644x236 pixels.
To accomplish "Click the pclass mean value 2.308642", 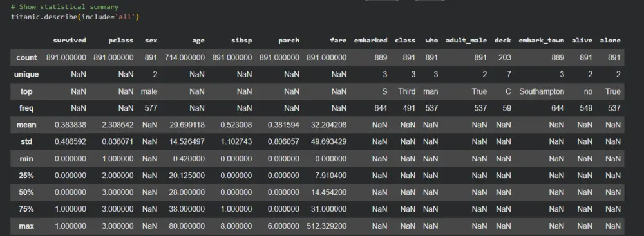I will coord(117,125).
